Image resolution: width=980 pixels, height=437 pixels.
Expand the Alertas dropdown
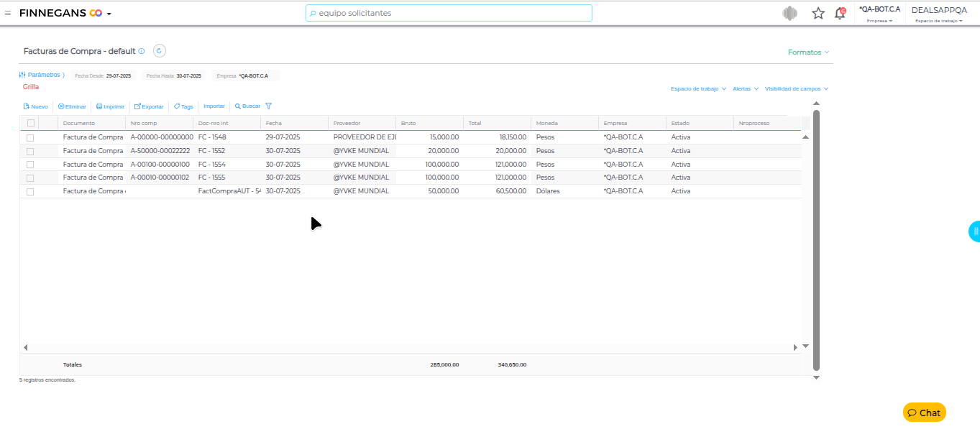pyautogui.click(x=745, y=89)
